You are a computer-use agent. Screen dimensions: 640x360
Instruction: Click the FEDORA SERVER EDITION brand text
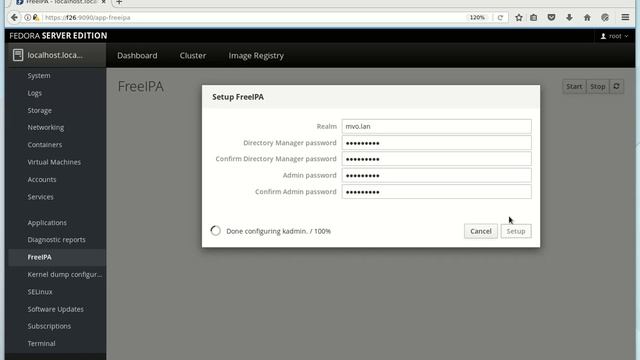(58, 36)
